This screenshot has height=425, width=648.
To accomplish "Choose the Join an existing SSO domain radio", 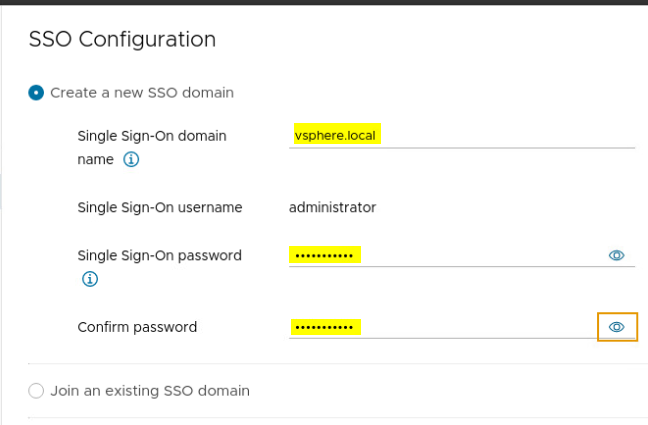I will (x=37, y=391).
